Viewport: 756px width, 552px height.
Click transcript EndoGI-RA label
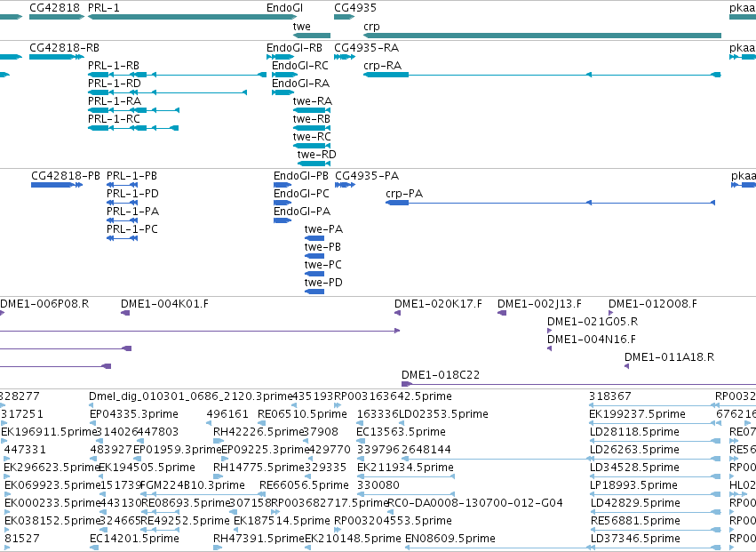coord(301,84)
